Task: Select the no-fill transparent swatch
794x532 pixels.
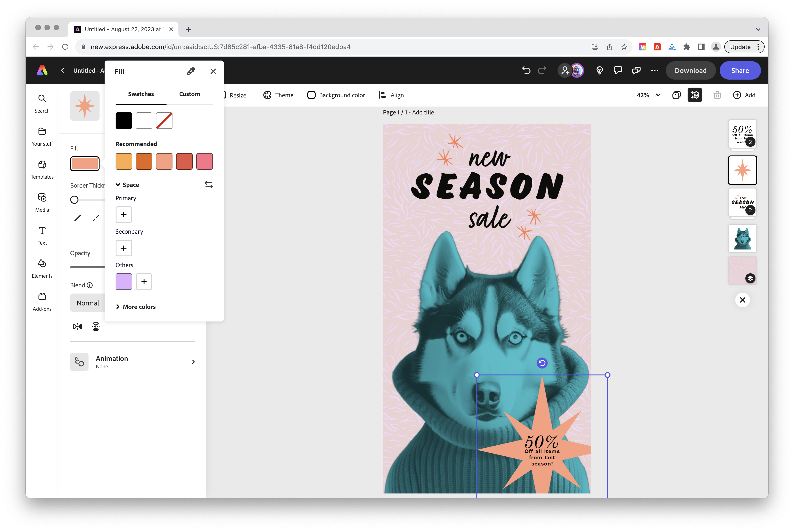Action: coord(164,120)
